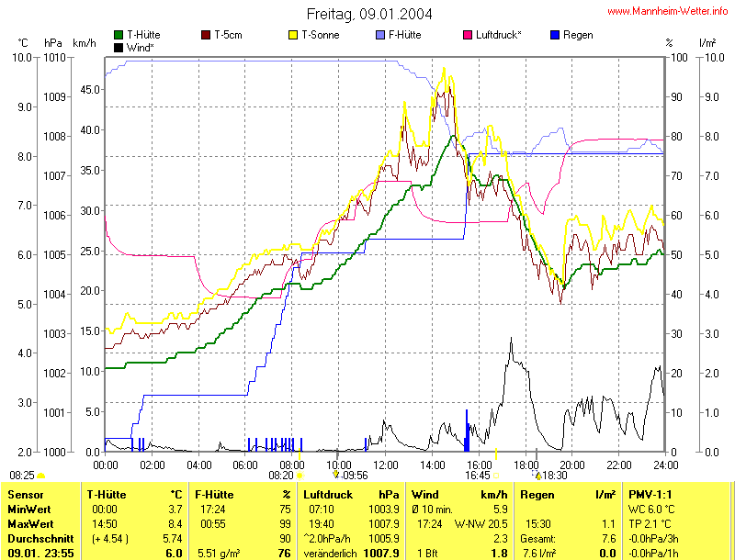Click the dark red T-5cm legend square
This screenshot has height=560, width=735.
tap(206, 35)
